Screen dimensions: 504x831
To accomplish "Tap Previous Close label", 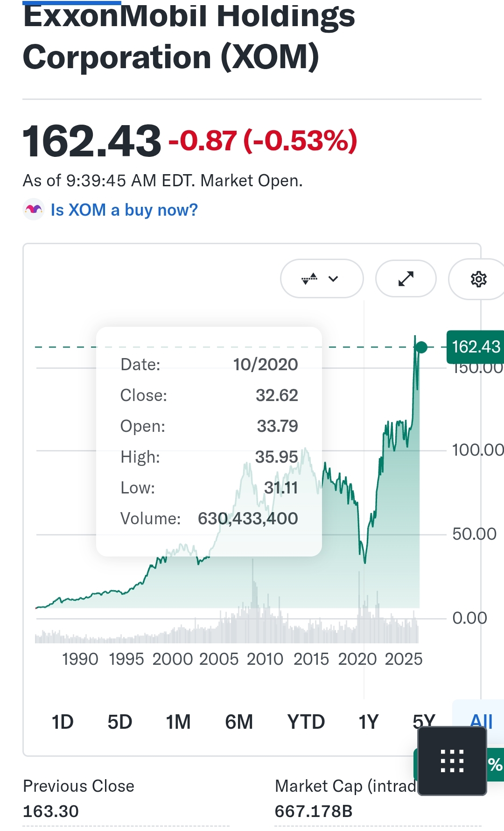I will click(x=78, y=786).
